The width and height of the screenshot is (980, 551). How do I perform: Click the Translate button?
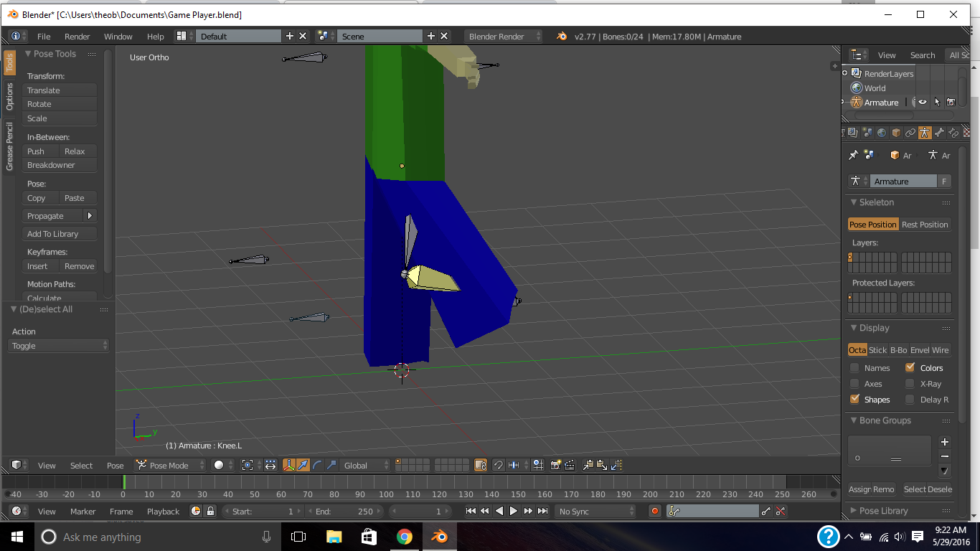click(x=60, y=90)
